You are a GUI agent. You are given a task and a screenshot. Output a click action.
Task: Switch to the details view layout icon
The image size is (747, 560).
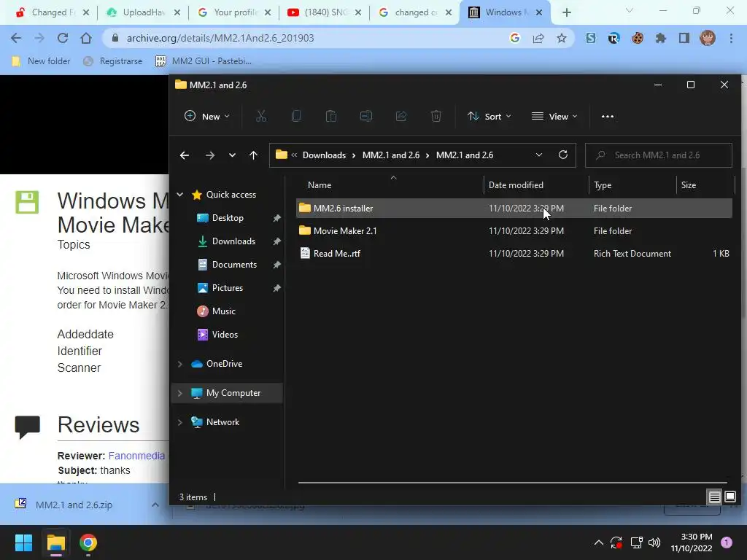point(714,497)
